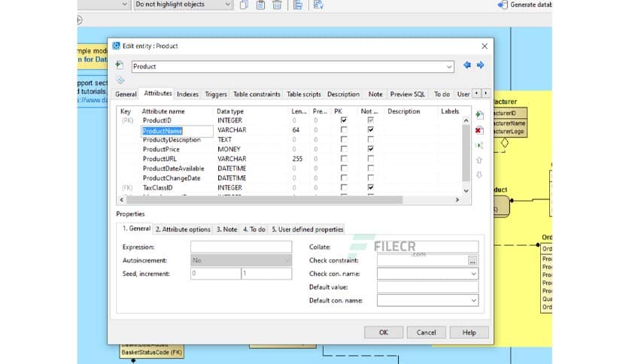Click the ellipsis button next to Check constraint
Image resolution: width=629 pixels, height=364 pixels.
[473, 260]
